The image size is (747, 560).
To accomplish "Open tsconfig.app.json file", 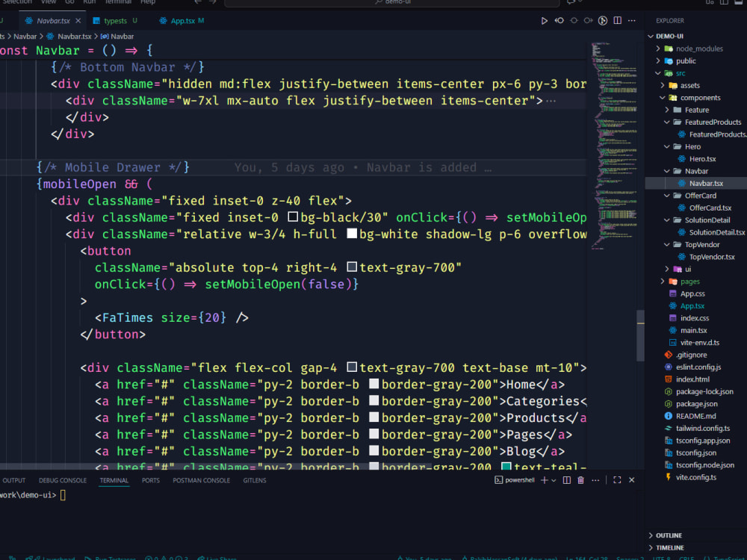I will coord(703,441).
